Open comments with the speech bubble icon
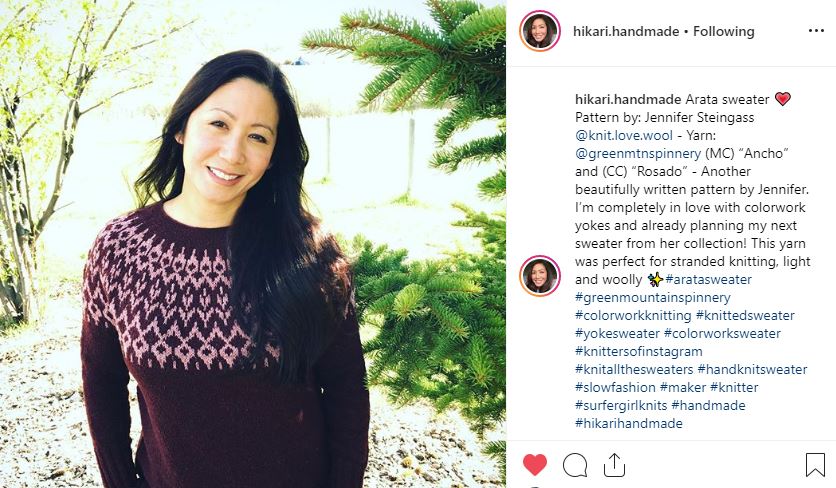The image size is (836, 488). (575, 465)
